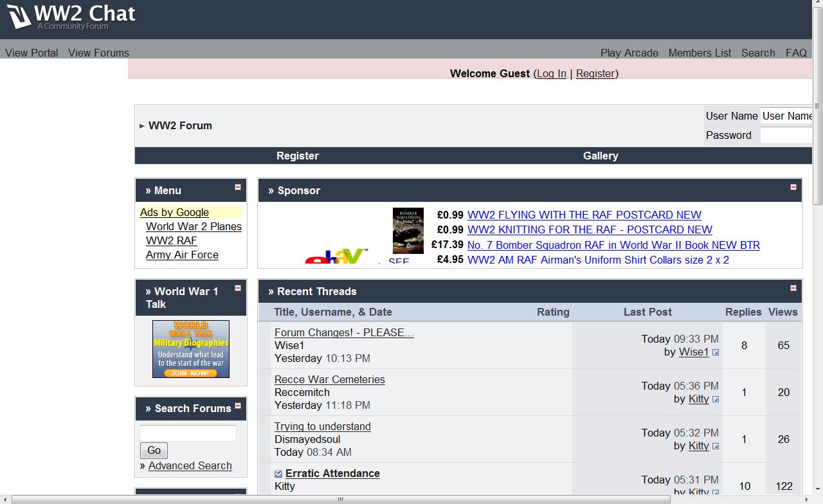Collapse the Search Forums panel
Image resolution: width=823 pixels, height=504 pixels.
(x=237, y=406)
